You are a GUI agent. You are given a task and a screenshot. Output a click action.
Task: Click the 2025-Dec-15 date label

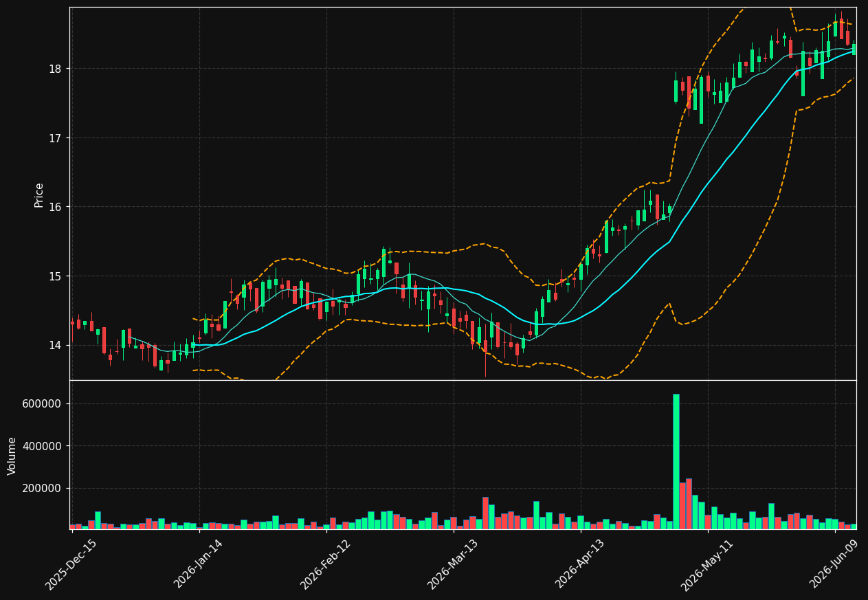point(71,564)
